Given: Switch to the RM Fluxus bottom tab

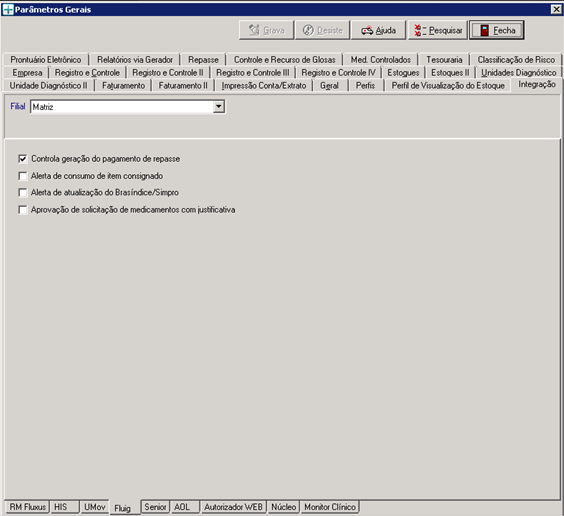Looking at the screenshot, I should click(x=27, y=507).
